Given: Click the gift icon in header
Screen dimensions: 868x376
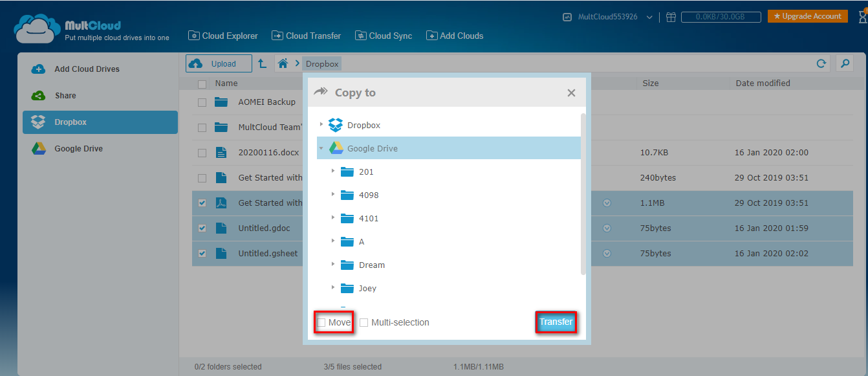Looking at the screenshot, I should coord(671,17).
